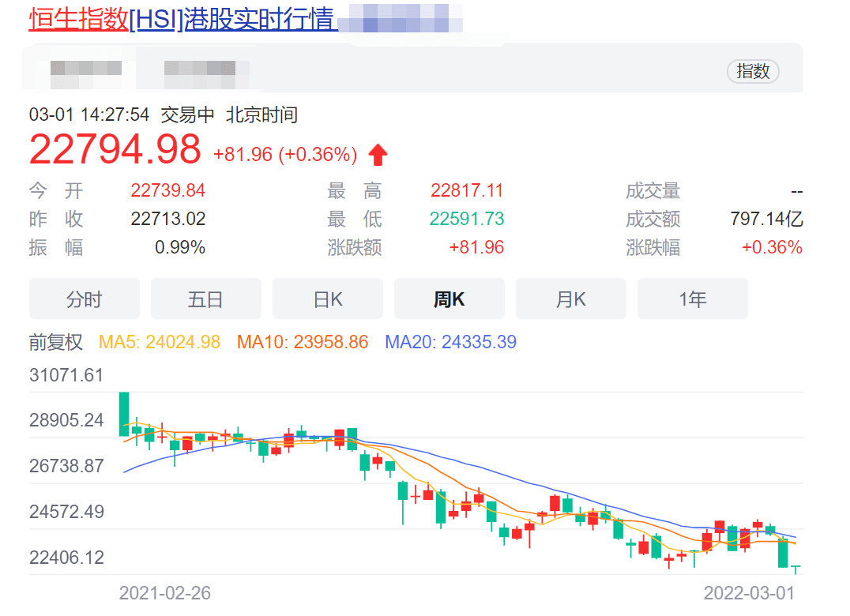Viewport: 850px width, 616px height.
Task: Open the 日K chart view
Action: [x=327, y=299]
